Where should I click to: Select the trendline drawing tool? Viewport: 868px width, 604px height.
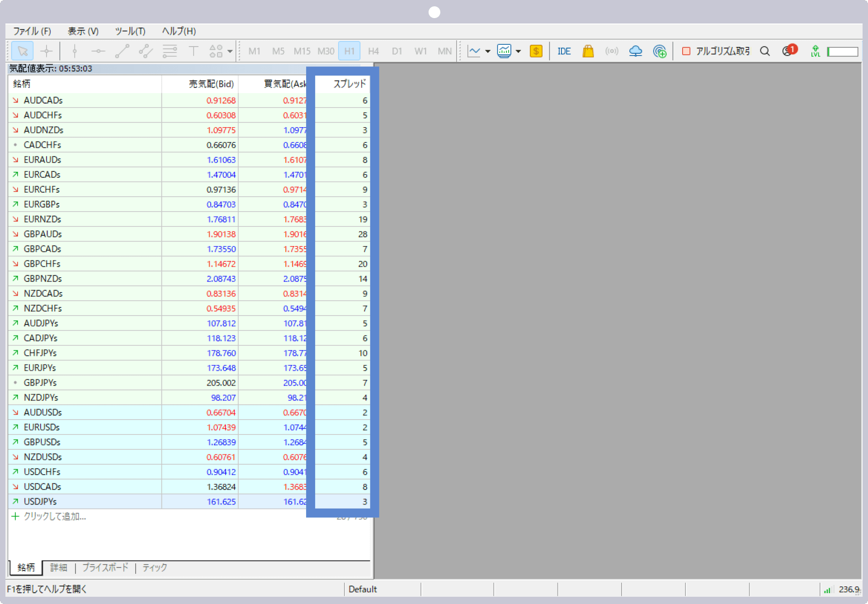122,51
